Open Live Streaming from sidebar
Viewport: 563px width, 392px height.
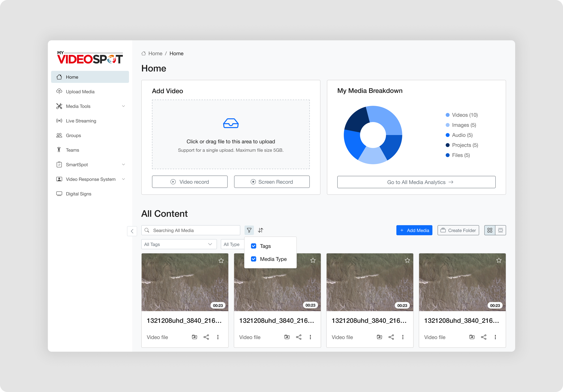pyautogui.click(x=81, y=121)
